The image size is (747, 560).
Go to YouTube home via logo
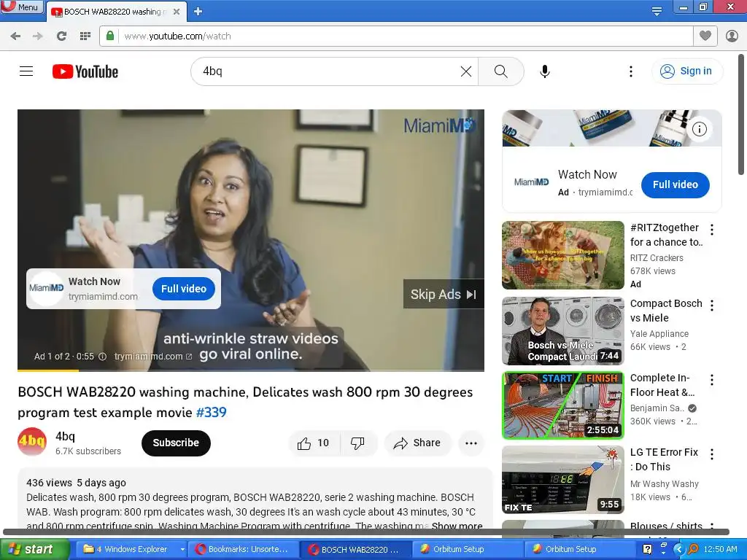(x=85, y=71)
